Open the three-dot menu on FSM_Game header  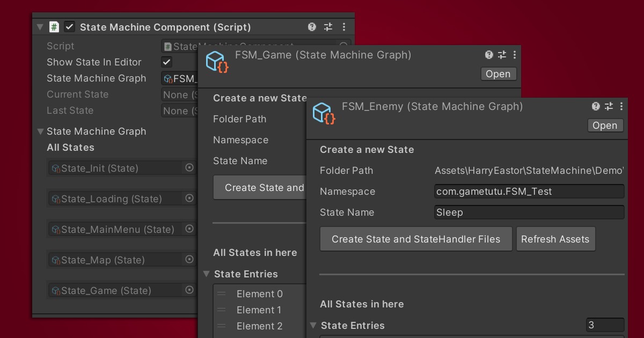(x=515, y=55)
